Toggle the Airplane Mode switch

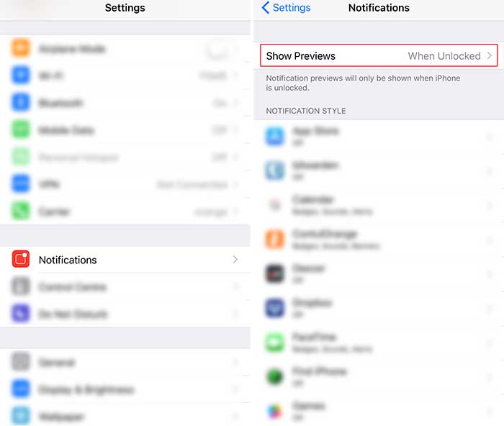click(217, 49)
